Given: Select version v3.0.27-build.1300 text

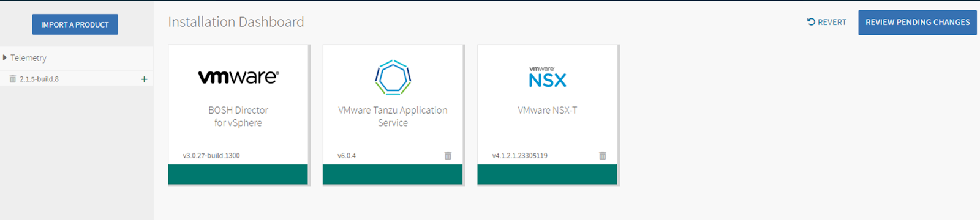Looking at the screenshot, I should (211, 156).
